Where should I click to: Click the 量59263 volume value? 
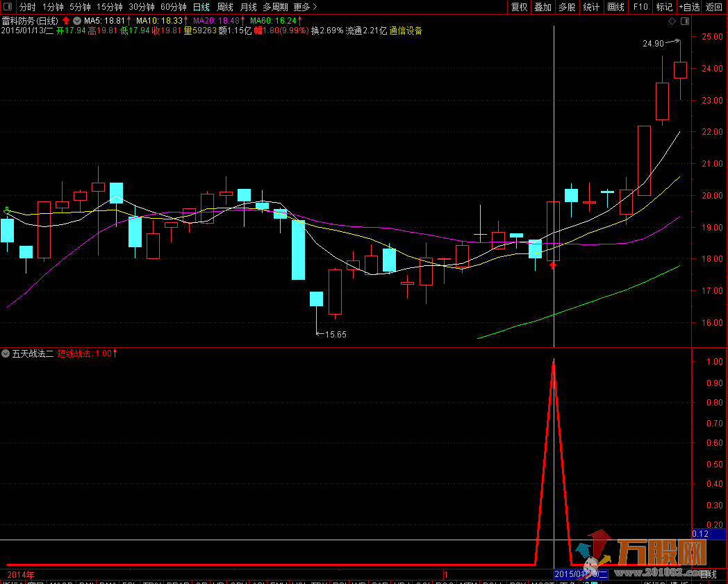pos(200,31)
